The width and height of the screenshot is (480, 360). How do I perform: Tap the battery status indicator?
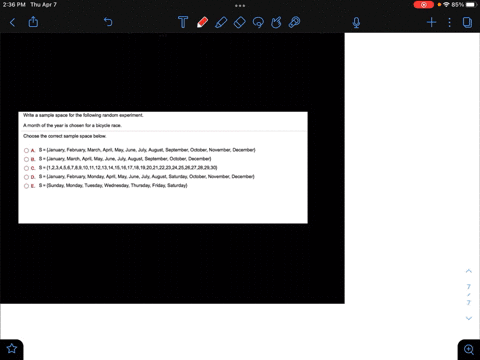click(464, 5)
